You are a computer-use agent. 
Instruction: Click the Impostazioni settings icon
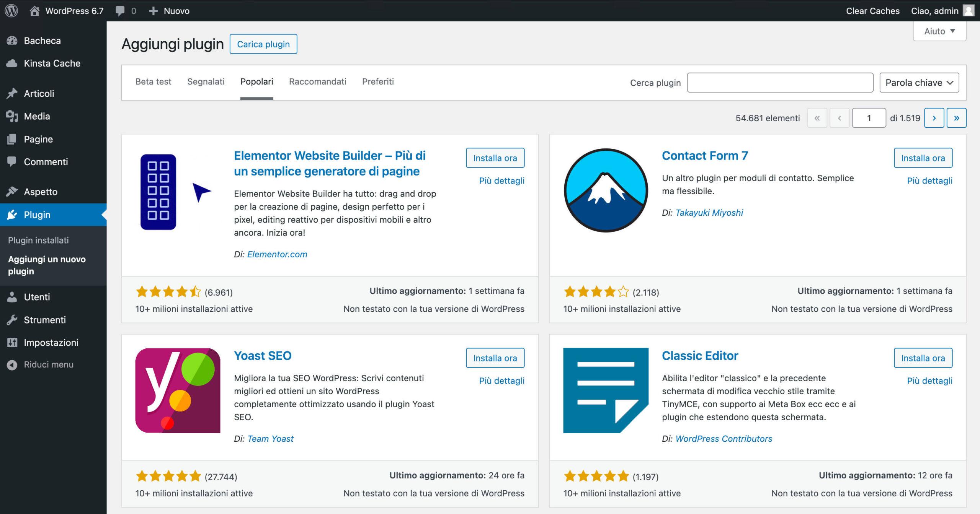point(12,342)
